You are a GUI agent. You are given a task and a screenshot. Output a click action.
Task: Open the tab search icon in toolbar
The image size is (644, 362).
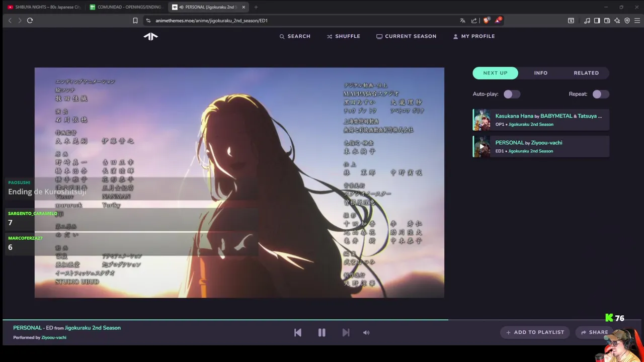point(571,21)
